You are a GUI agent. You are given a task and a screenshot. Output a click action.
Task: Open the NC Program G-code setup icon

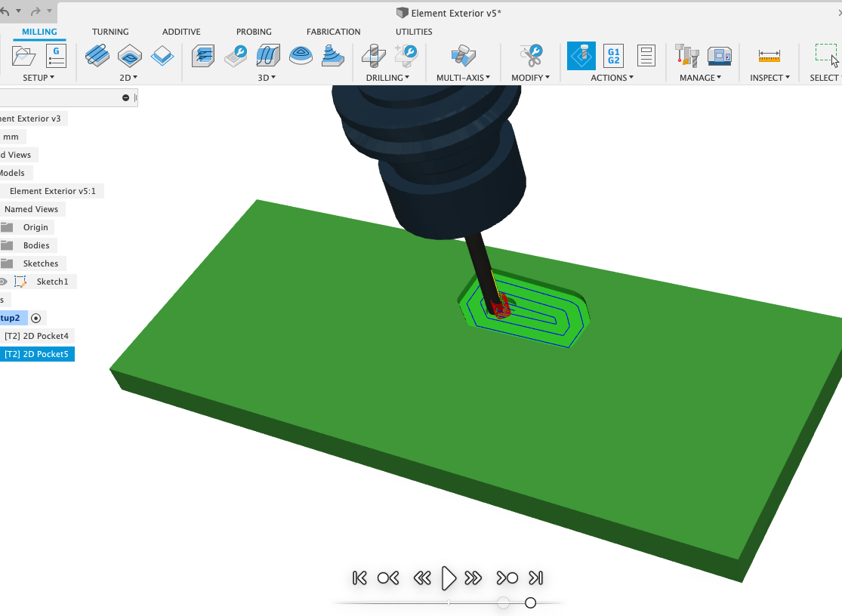pos(56,56)
